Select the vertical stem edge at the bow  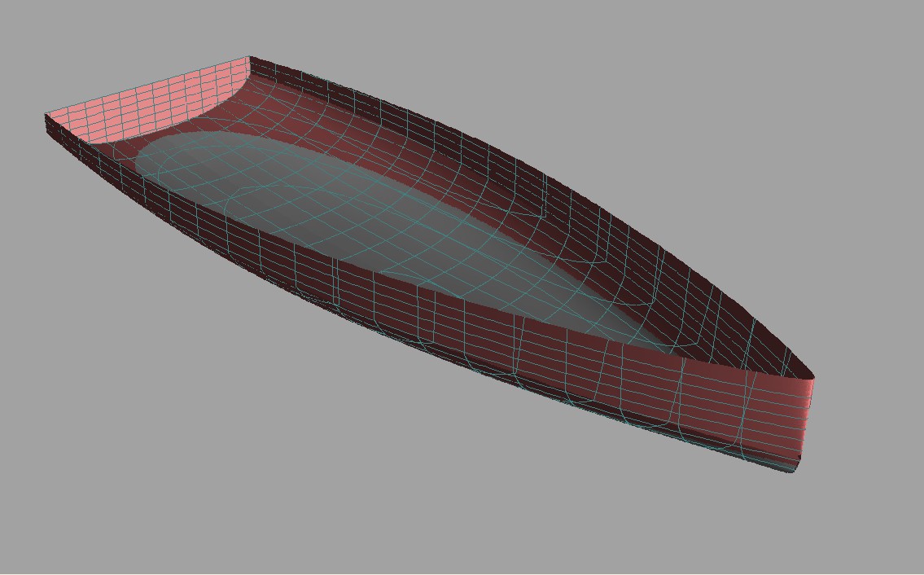(806, 424)
